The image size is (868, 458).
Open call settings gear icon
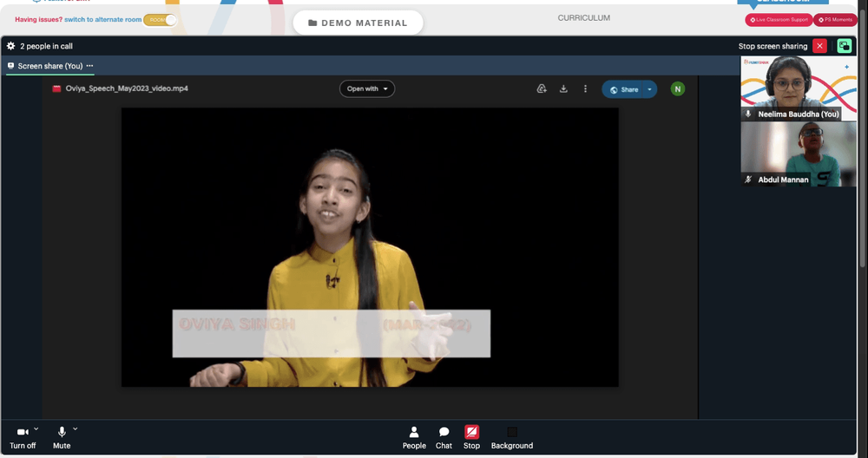(x=10, y=46)
